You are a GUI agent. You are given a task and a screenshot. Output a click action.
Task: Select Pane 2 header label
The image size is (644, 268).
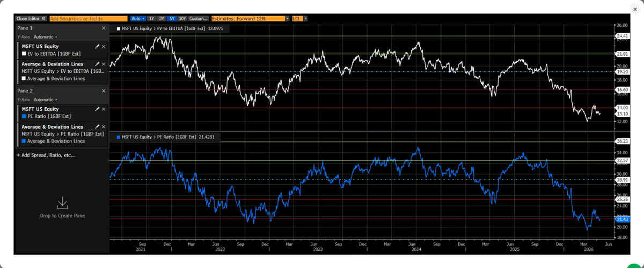(x=25, y=91)
